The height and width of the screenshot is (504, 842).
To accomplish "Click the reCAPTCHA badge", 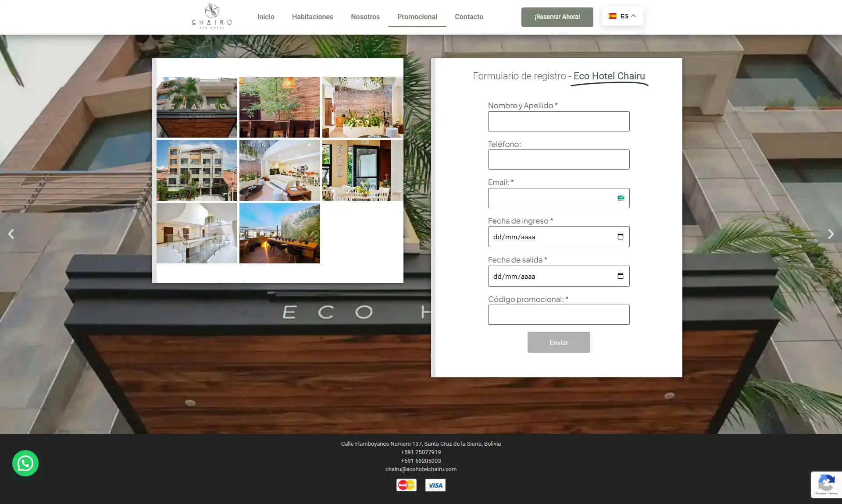I will (826, 484).
